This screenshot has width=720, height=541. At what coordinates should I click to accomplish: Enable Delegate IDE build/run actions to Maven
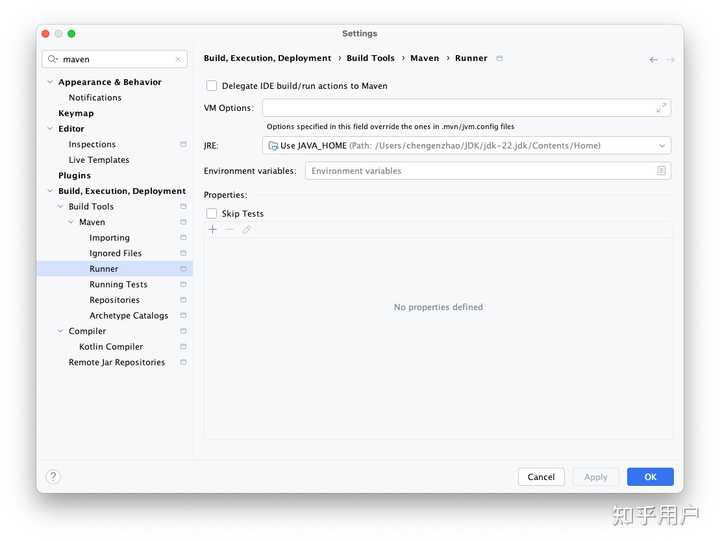211,86
